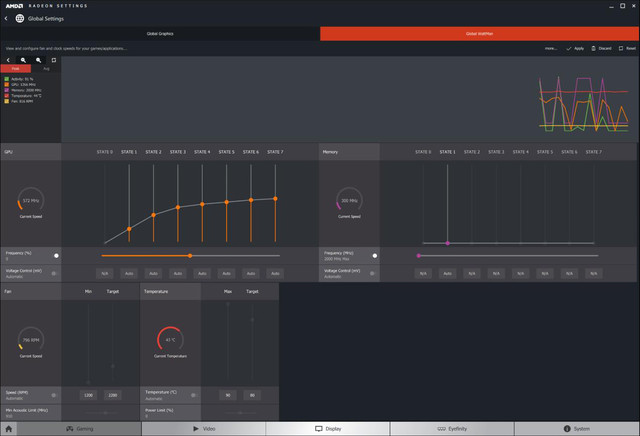Click the Memory STATE 1 column header
This screenshot has width=640, height=436.
tap(447, 152)
